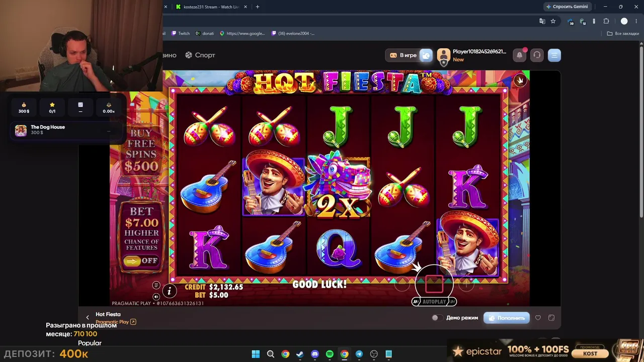Click the Пополнить deposit button
The width and height of the screenshot is (644, 362).
coord(506,318)
